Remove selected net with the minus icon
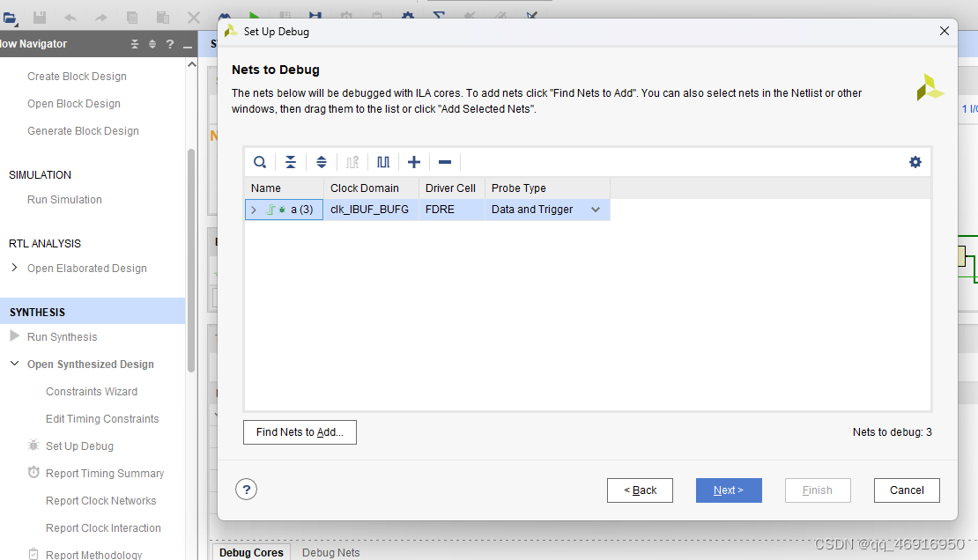 444,162
